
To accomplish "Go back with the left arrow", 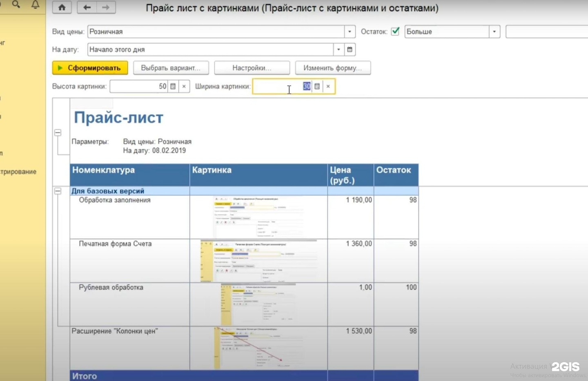I will (x=87, y=7).
